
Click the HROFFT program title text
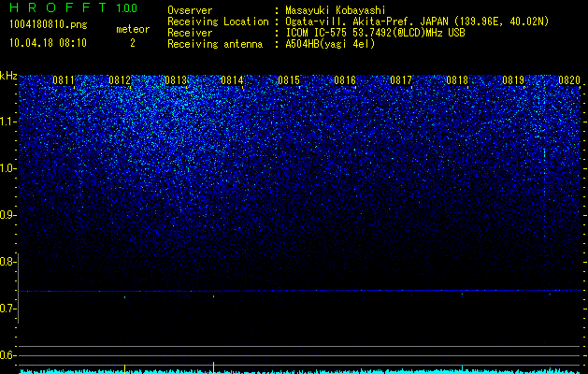pyautogui.click(x=59, y=7)
